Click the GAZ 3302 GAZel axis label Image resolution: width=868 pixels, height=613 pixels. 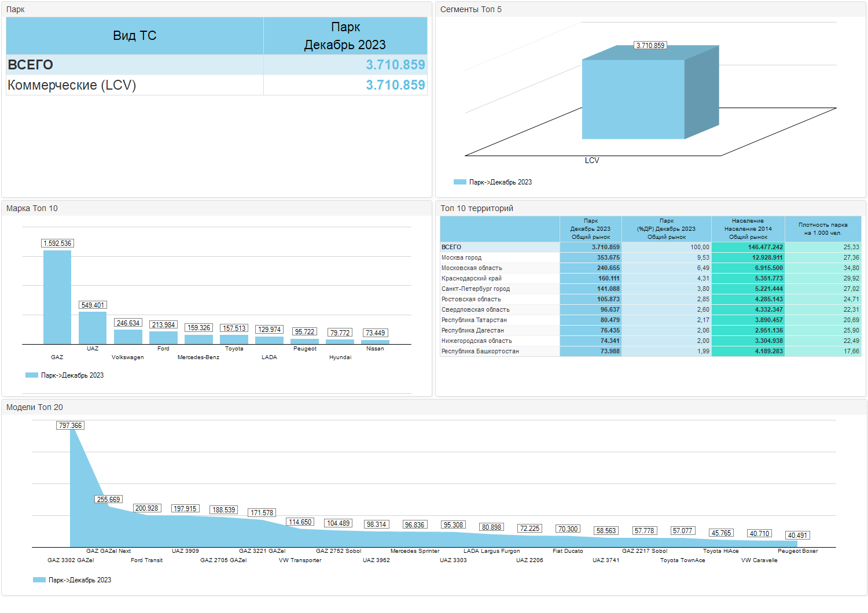click(71, 560)
